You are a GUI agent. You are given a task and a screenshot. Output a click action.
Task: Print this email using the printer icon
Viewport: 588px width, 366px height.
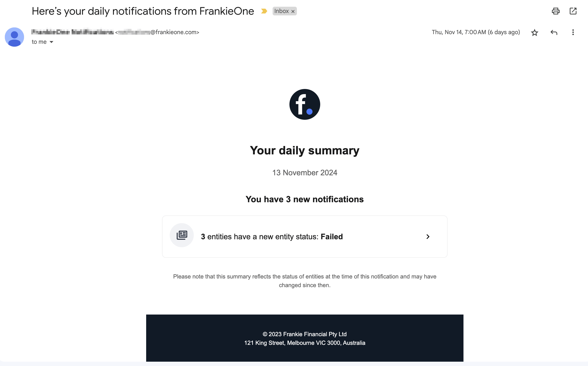point(556,11)
